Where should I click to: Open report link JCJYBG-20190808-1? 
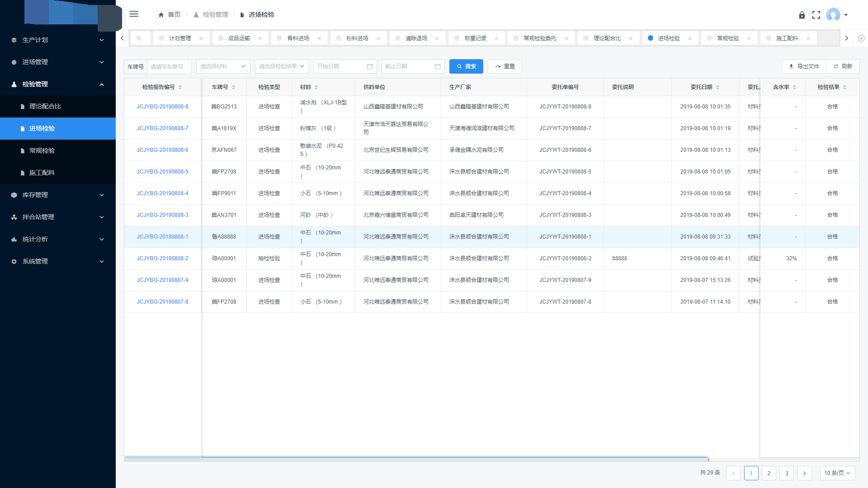click(x=163, y=237)
